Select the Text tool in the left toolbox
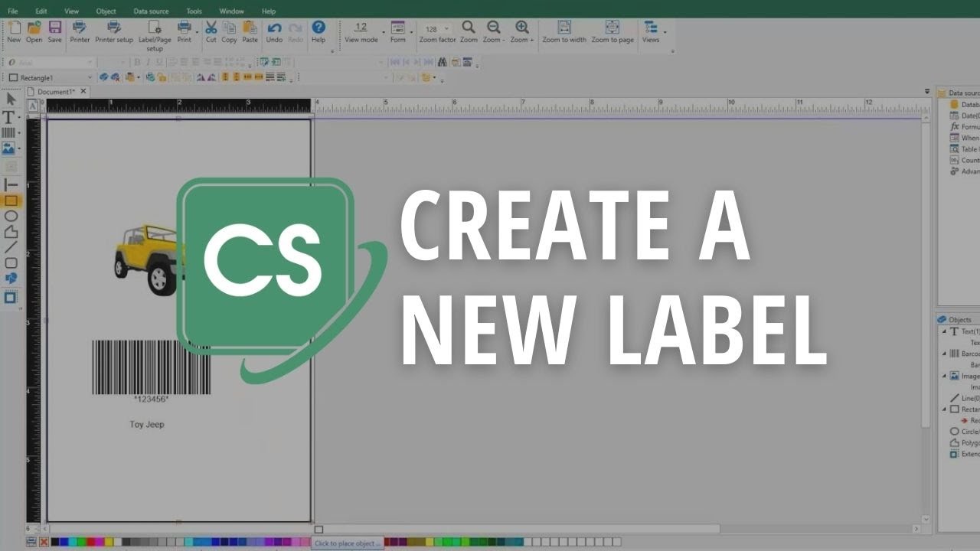Screen dimensions: 980x551 click(x=10, y=117)
